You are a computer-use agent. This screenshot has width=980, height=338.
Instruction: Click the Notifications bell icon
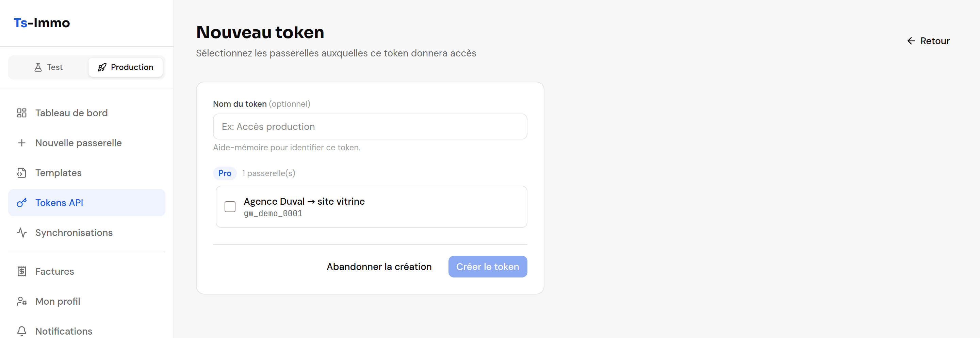click(22, 331)
